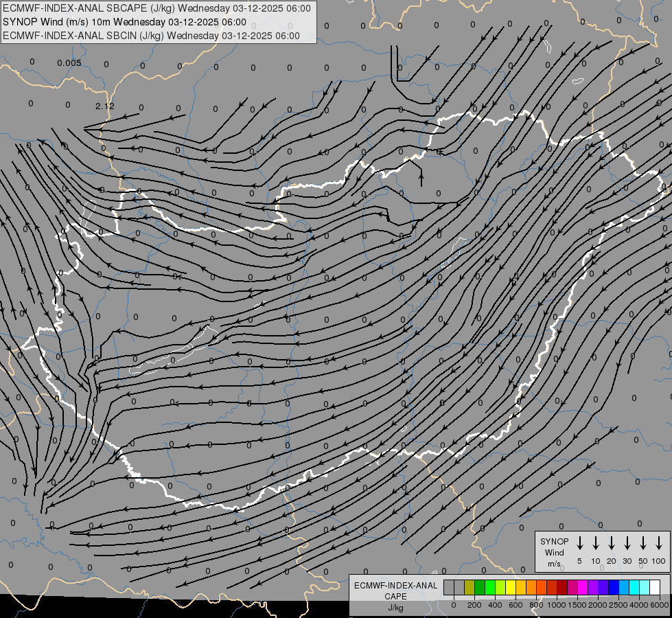Click the 4000 tick label on CAPE scale
672x618 pixels.
639,605
